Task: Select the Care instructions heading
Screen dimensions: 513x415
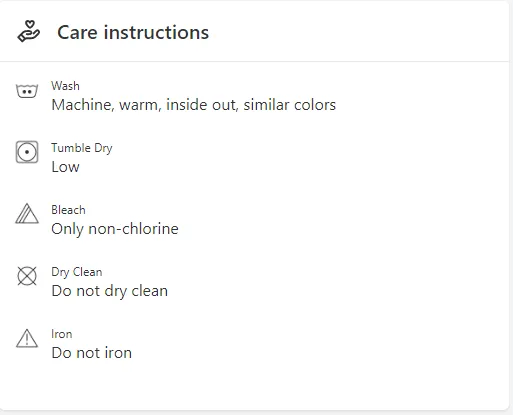Action: (133, 33)
